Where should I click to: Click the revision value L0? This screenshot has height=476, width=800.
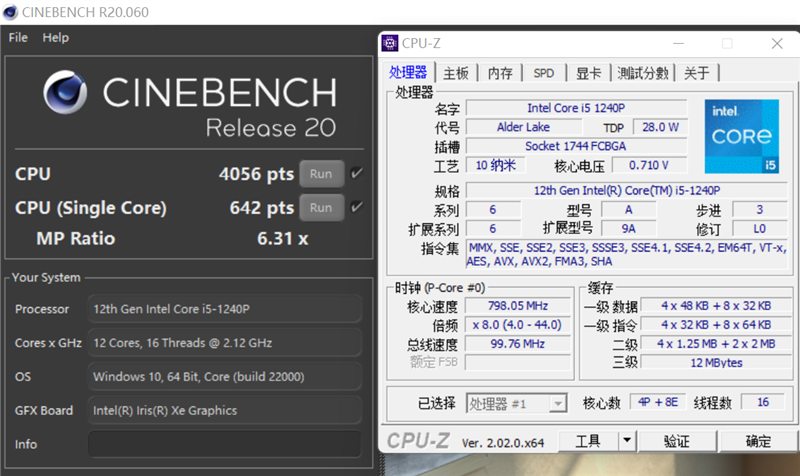pos(760,229)
